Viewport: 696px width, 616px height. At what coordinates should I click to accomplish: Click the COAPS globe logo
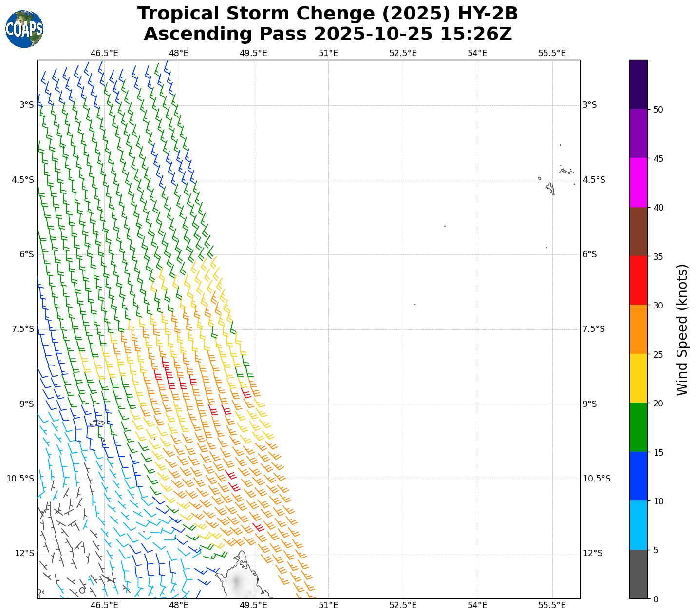[24, 29]
